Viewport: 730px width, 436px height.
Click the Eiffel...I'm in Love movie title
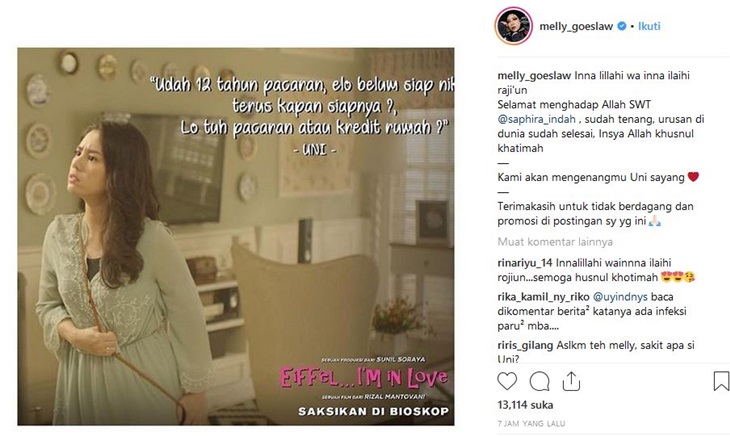click(364, 377)
